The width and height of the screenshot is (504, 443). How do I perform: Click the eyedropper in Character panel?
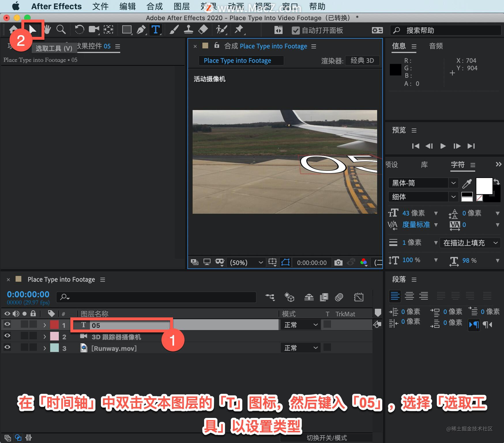467,183
